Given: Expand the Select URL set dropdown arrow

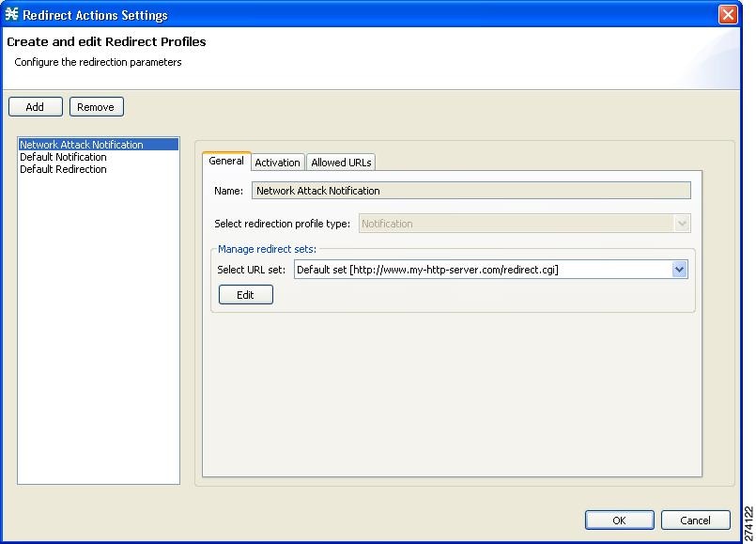Looking at the screenshot, I should coord(679,270).
